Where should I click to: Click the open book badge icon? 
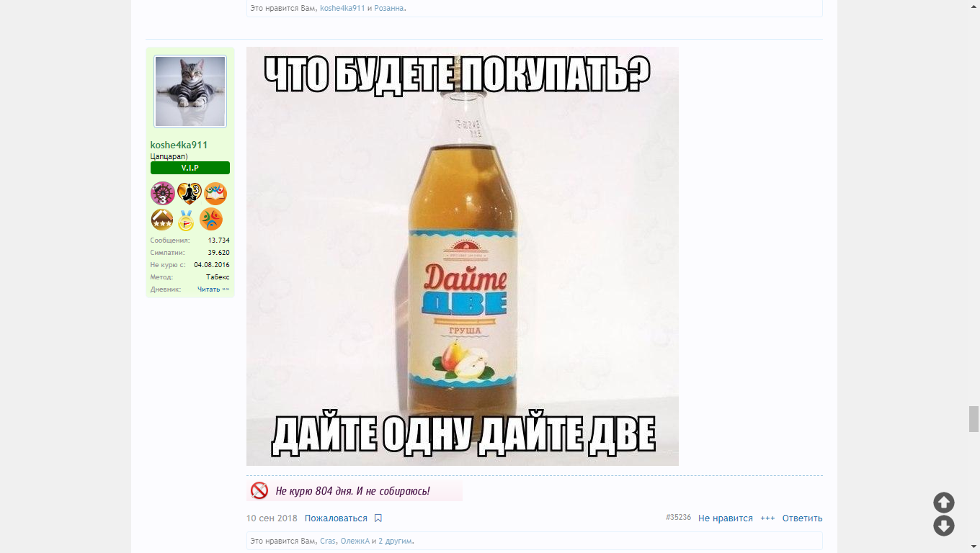[x=215, y=194]
